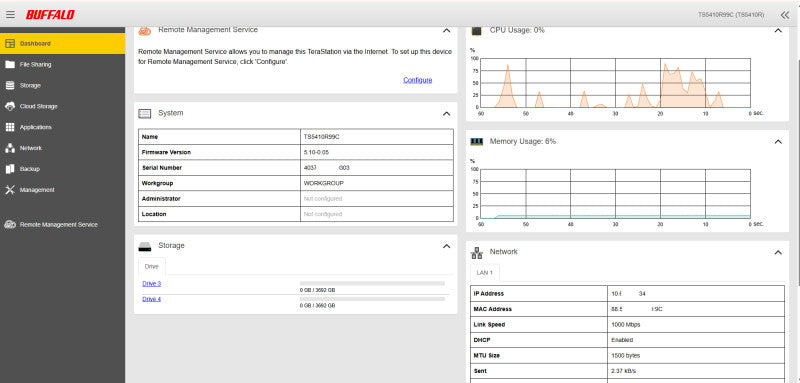Click device name TS5410R99C in header
Viewport: 800px width, 383px height.
pyautogui.click(x=731, y=15)
